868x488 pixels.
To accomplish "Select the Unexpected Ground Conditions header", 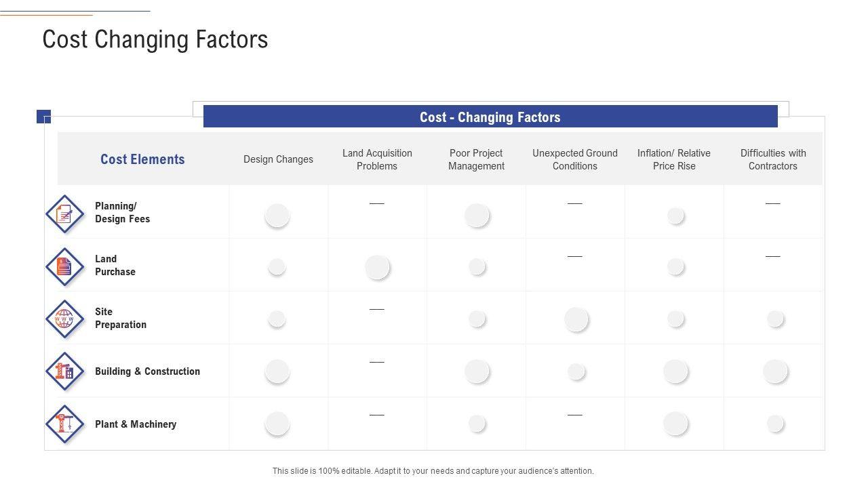I will 574,159.
